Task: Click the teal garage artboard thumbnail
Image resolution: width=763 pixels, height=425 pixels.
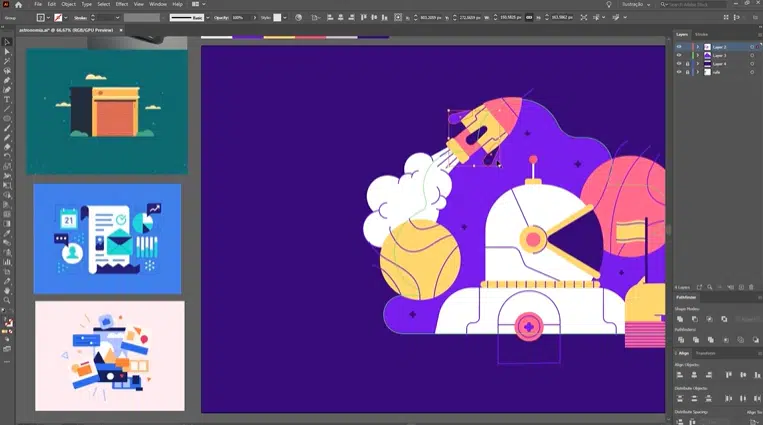Action: pos(106,111)
